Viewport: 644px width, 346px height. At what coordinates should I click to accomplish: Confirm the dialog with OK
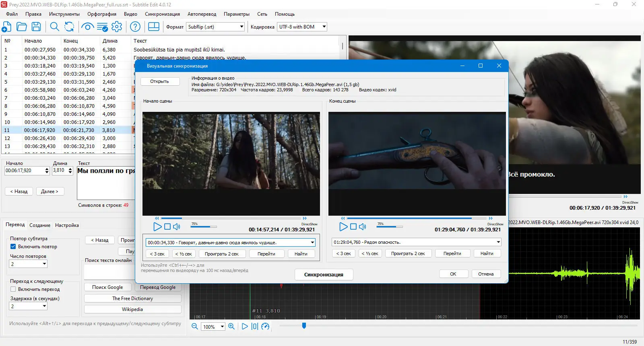453,274
